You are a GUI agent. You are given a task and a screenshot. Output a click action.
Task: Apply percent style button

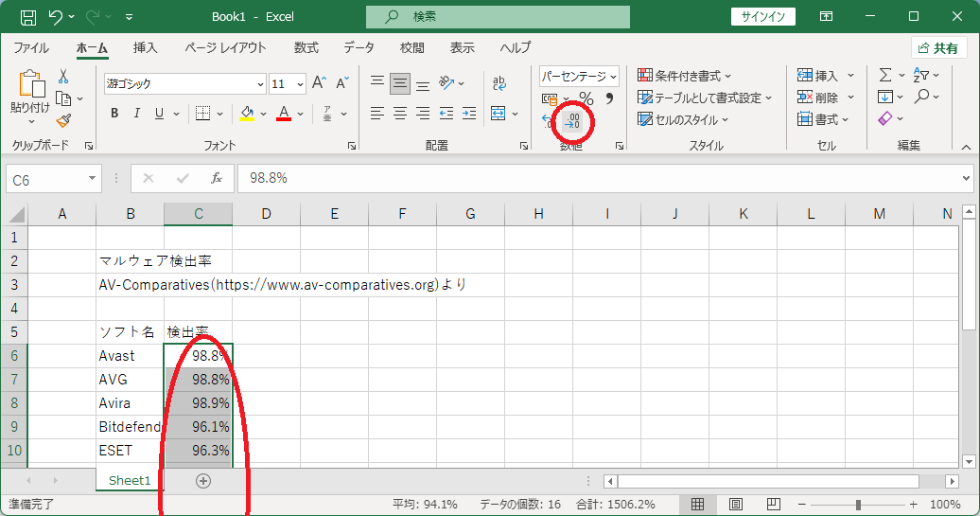586,98
